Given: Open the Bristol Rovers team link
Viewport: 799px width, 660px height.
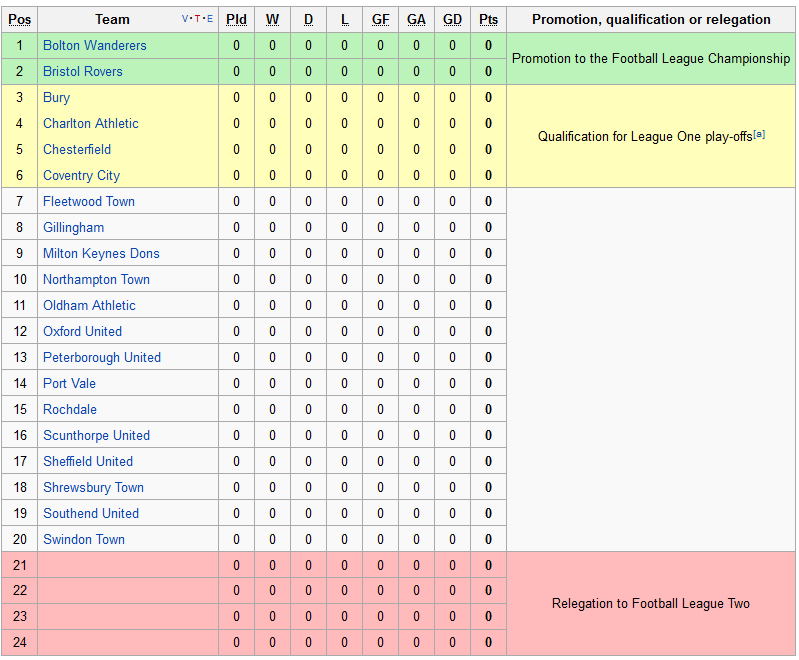Looking at the screenshot, I should point(83,71).
